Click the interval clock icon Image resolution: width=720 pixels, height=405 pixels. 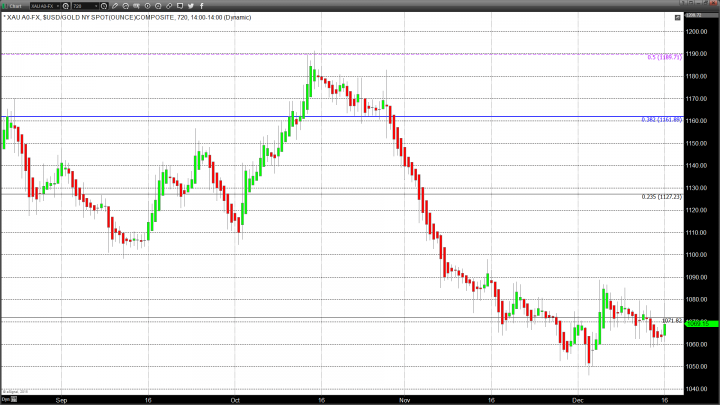tap(104, 6)
